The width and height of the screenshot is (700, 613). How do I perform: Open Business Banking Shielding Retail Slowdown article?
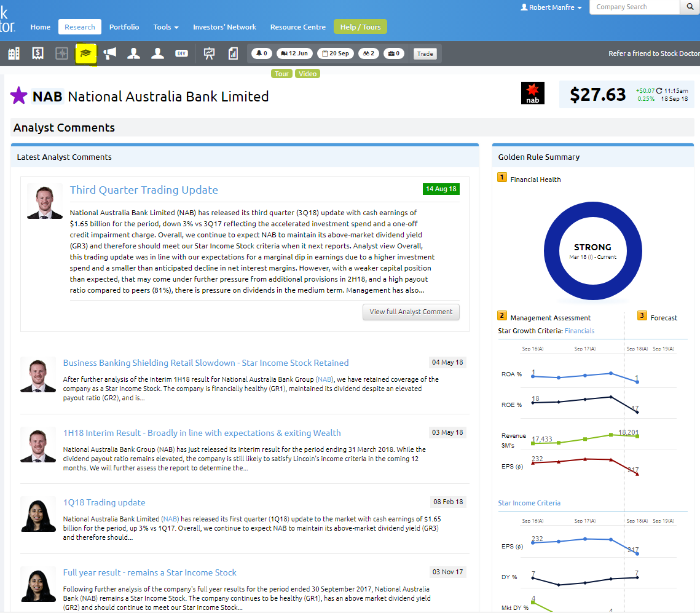[x=206, y=363]
